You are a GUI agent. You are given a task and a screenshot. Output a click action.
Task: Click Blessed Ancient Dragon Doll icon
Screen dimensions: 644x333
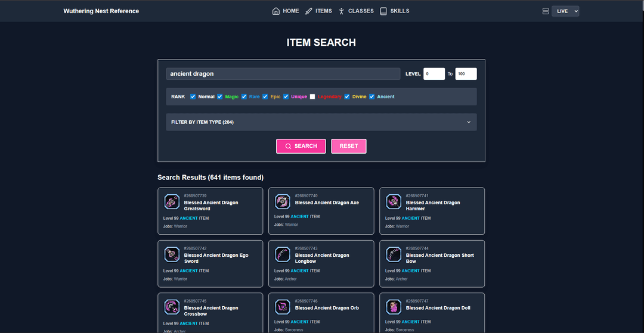click(x=394, y=307)
